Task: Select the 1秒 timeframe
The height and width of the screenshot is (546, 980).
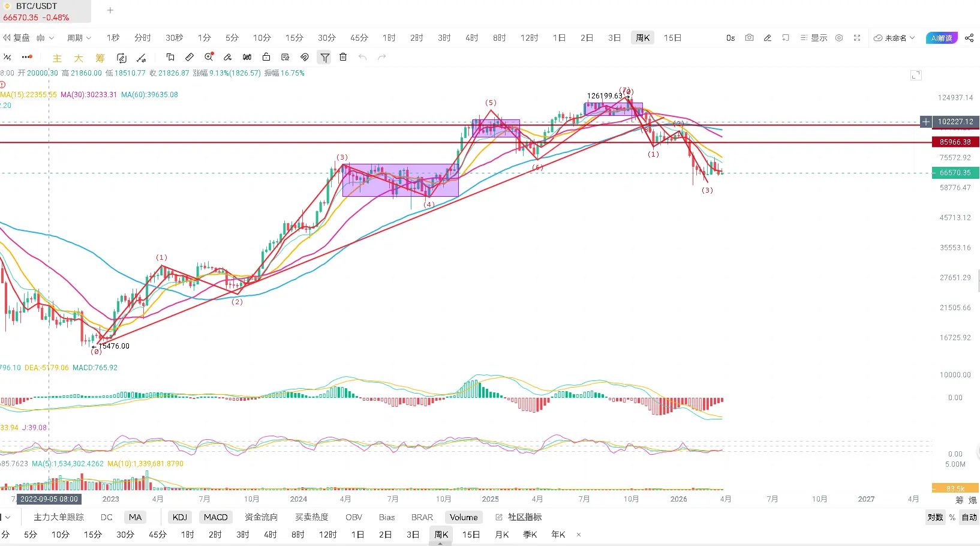Action: [x=113, y=38]
